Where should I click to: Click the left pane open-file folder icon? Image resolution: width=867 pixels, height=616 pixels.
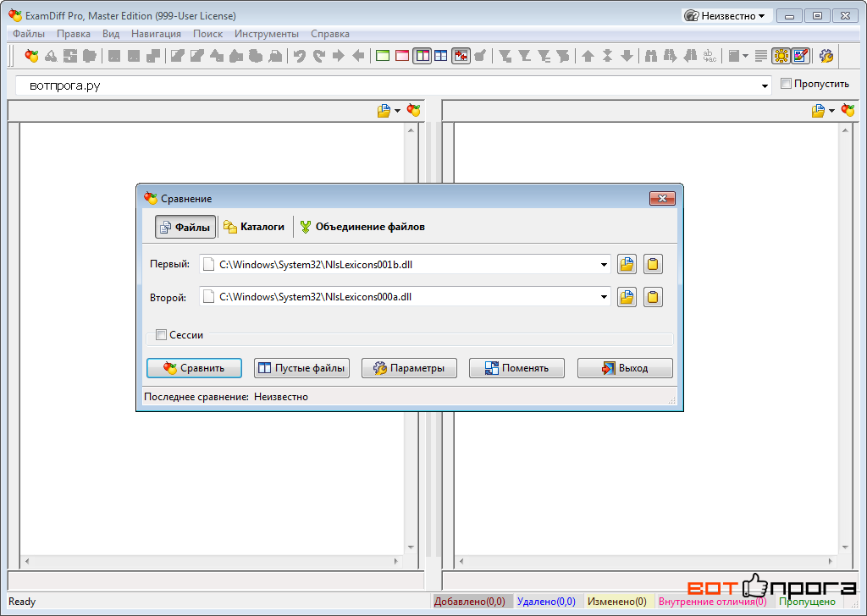tap(384, 111)
